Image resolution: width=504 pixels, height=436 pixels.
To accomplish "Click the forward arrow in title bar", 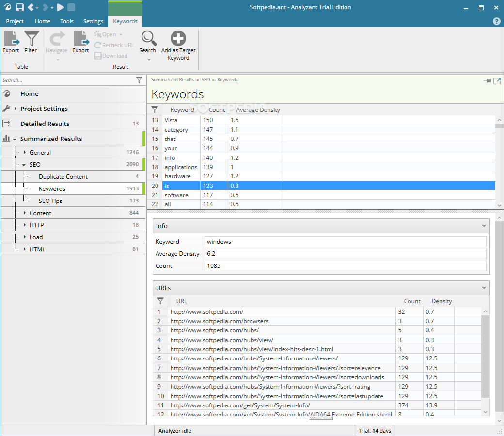I will [x=46, y=7].
